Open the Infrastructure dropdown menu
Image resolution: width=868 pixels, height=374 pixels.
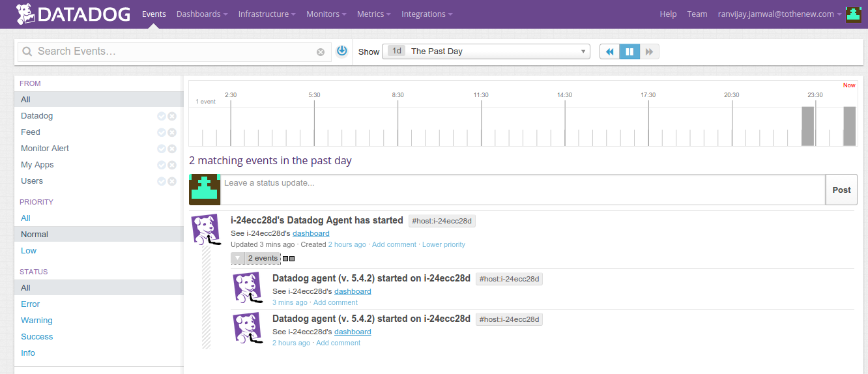tap(267, 14)
